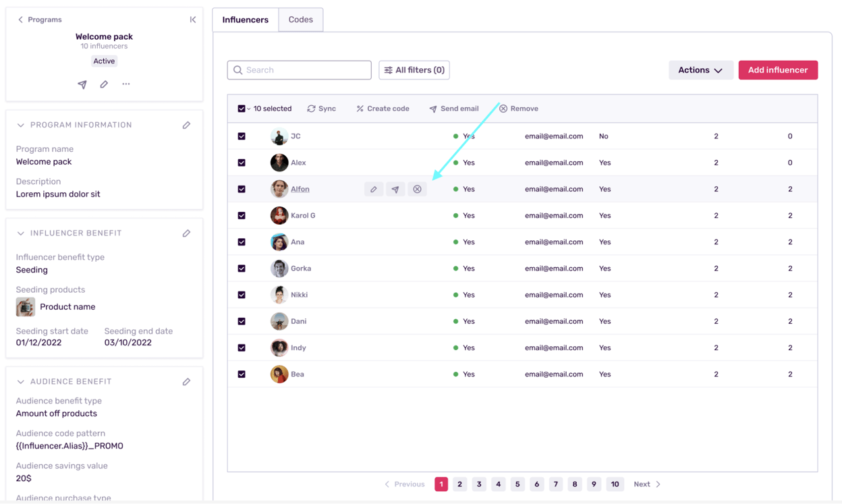Uncheck Karol G's row checkbox

[241, 215]
